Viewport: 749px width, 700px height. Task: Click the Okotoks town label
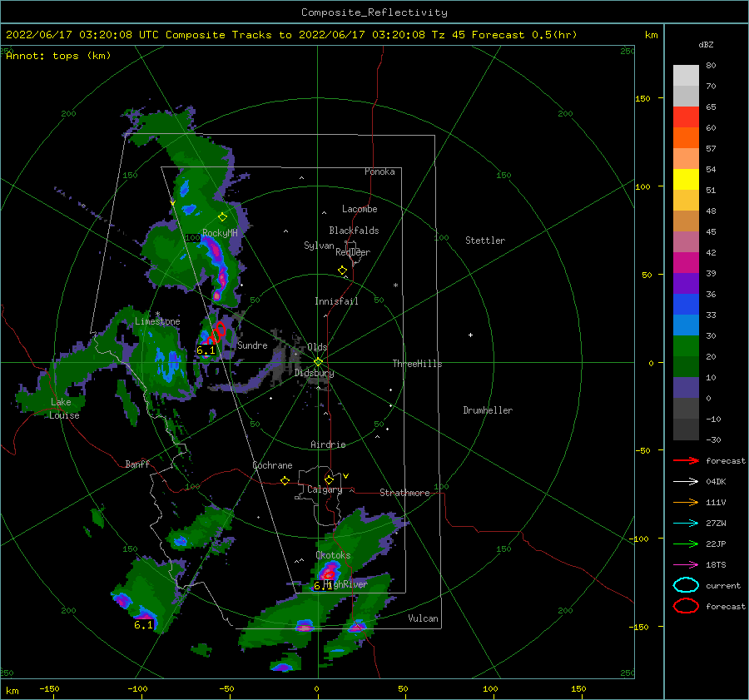click(x=333, y=555)
